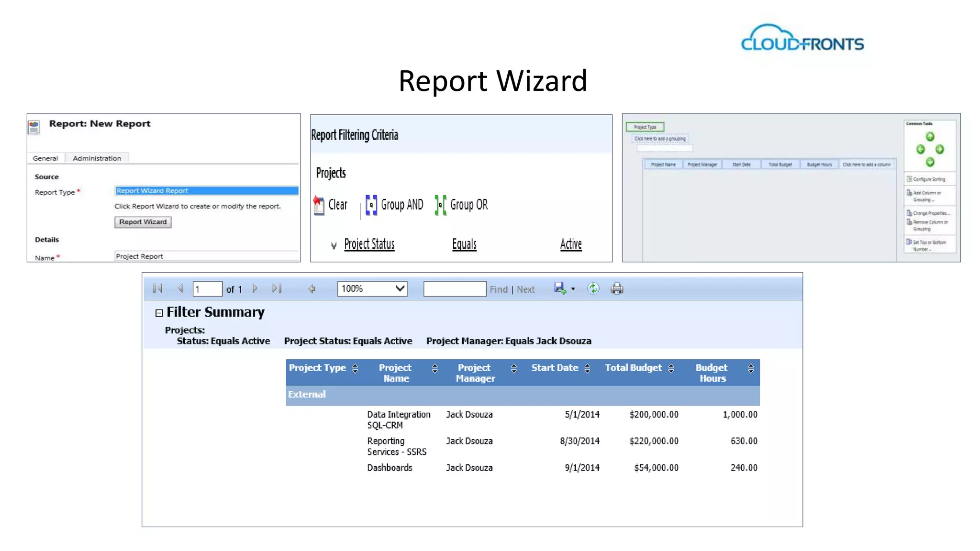Click Group AND button
This screenshot has width=980, height=551.
click(x=394, y=205)
